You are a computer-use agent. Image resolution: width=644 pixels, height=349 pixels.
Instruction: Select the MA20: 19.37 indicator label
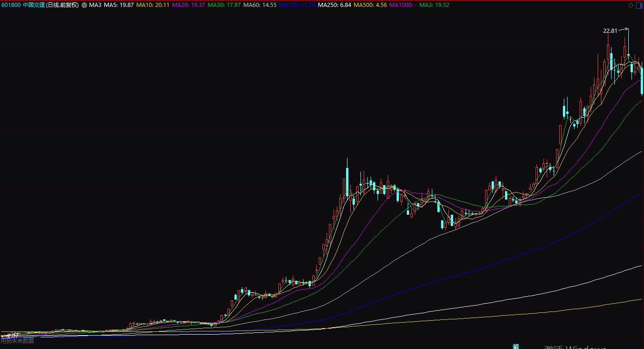pos(189,5)
